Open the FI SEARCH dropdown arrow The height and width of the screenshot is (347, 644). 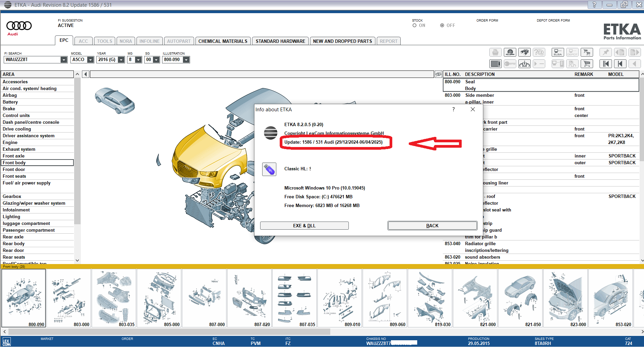pos(64,60)
